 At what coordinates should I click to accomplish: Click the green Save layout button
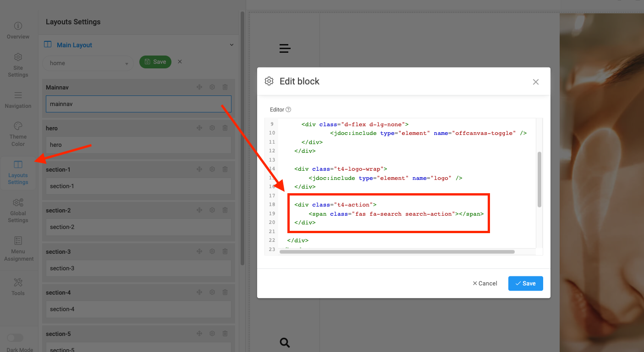point(155,62)
